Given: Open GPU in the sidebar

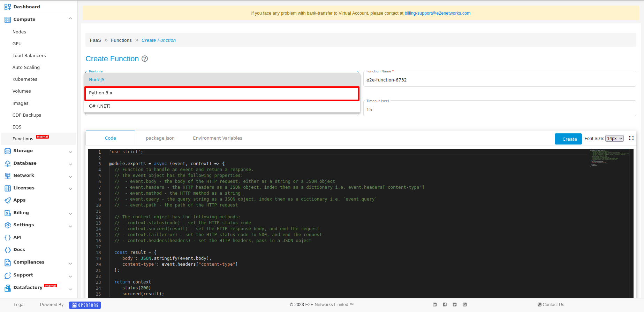Looking at the screenshot, I should 17,44.
